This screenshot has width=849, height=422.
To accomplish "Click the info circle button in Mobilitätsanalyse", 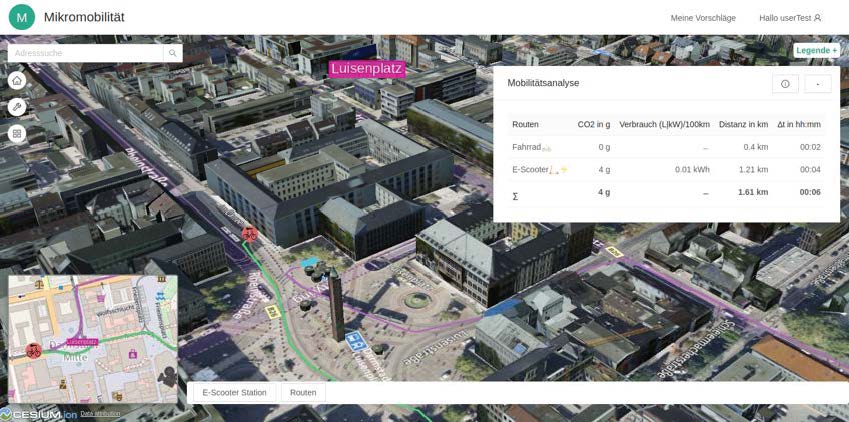I will pyautogui.click(x=785, y=84).
